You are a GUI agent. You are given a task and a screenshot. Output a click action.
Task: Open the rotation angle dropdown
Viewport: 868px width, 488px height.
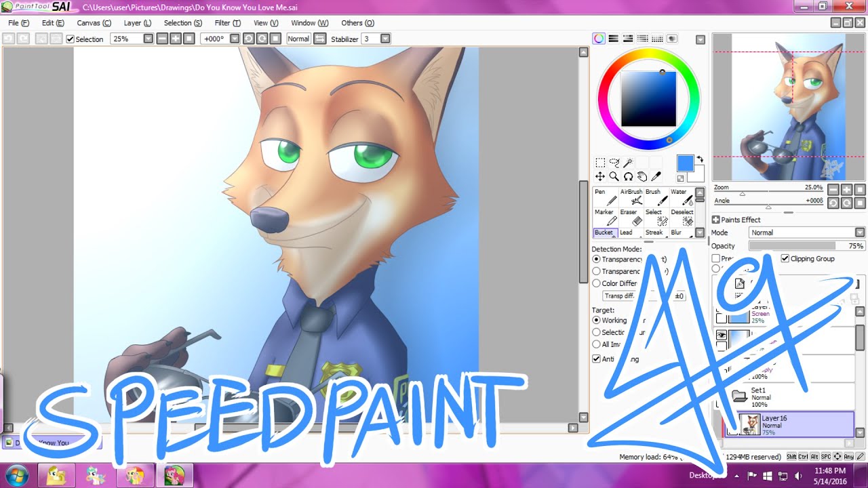[x=235, y=39]
